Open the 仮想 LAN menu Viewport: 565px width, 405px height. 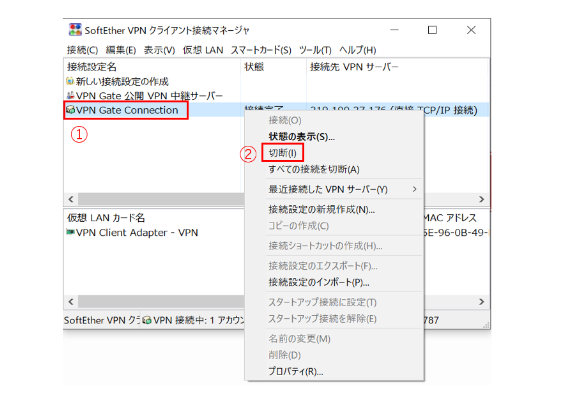point(203,50)
